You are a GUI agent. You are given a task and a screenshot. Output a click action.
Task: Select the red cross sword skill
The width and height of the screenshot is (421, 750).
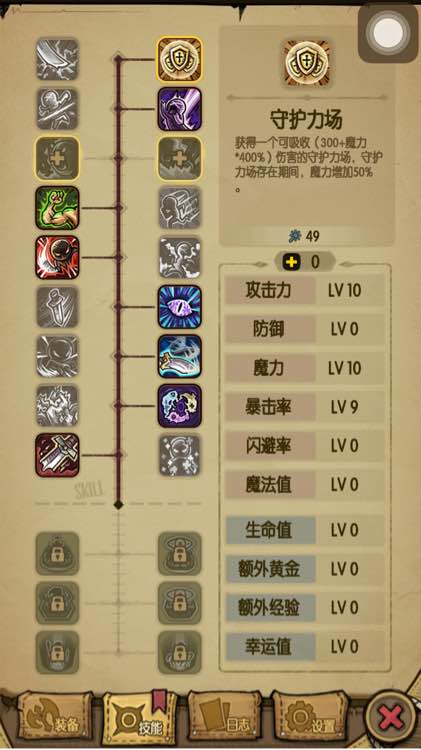tap(57, 455)
